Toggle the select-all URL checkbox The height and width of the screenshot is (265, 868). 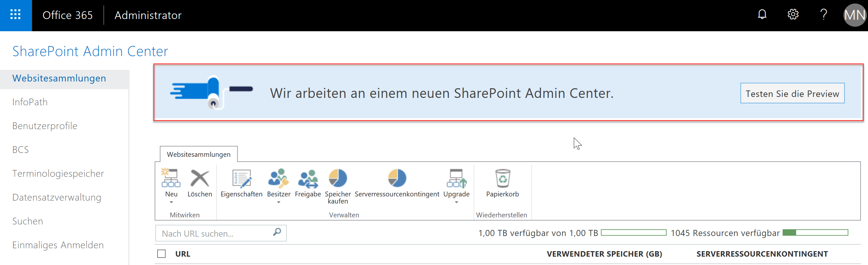[161, 253]
